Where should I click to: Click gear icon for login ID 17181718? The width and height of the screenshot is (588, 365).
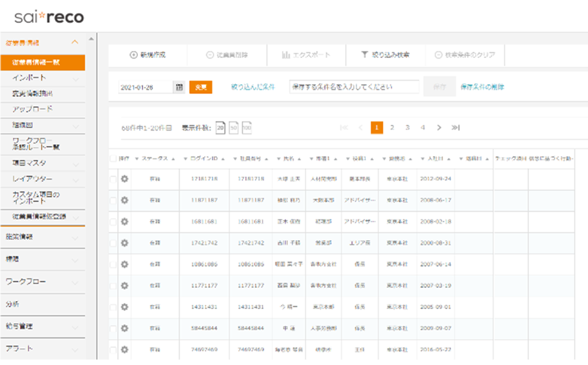124,179
